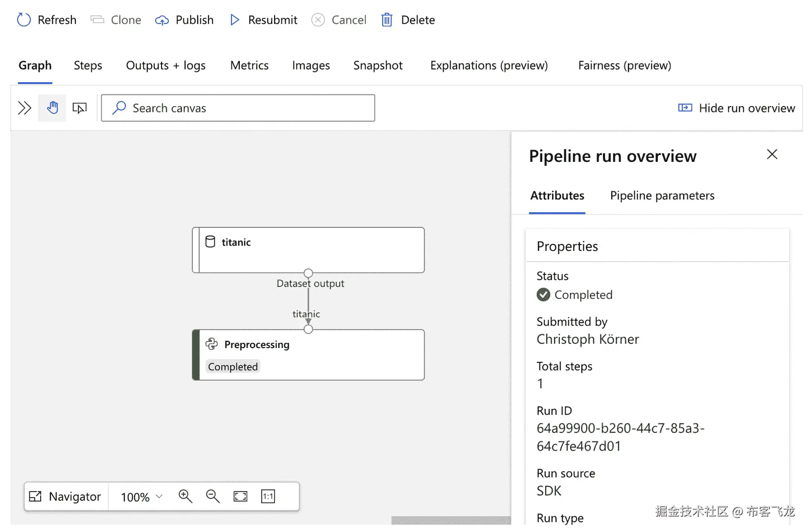Switch to the Outputs + logs tab
Viewport: 809px width, 532px height.
pyautogui.click(x=165, y=66)
